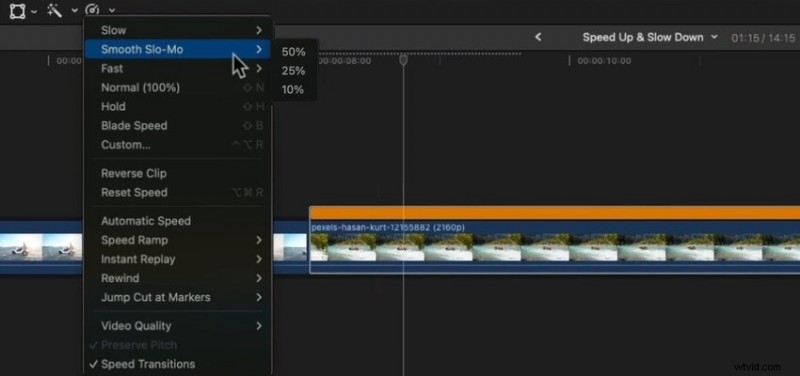Screen dimensions: 800x376
Task: Click the timeline history back arrow
Action: click(538, 37)
